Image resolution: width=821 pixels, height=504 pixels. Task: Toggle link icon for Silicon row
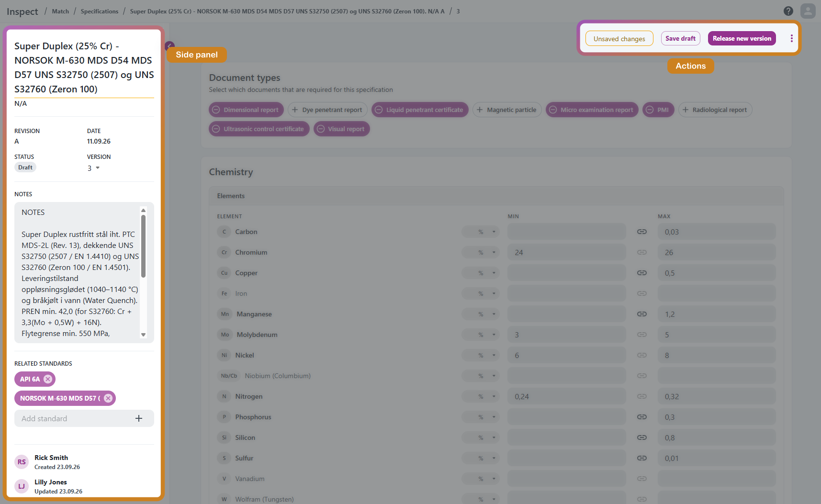pos(642,437)
